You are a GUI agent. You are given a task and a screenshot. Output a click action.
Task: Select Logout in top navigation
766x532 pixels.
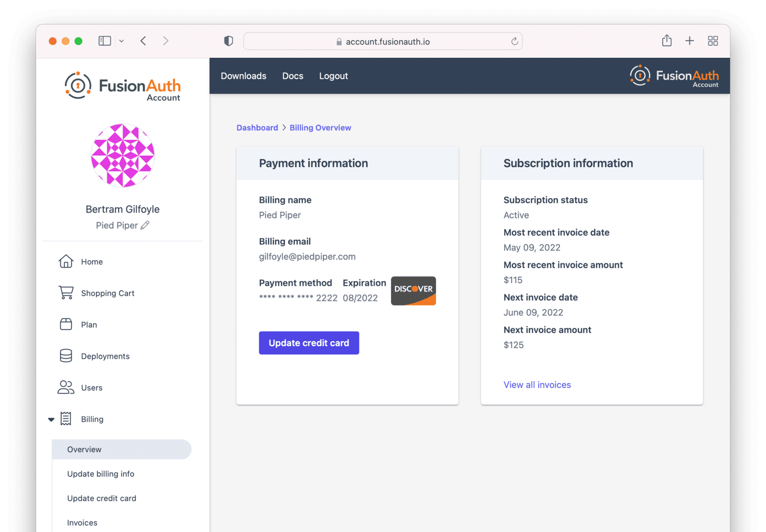pos(333,76)
